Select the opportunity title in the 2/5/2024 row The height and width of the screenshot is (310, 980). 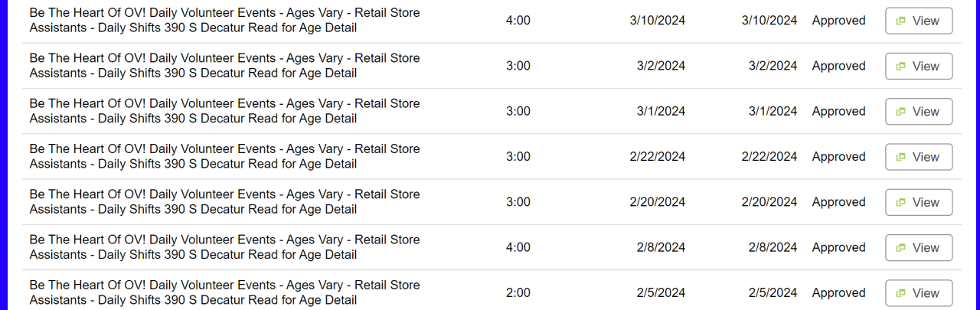coord(224,292)
